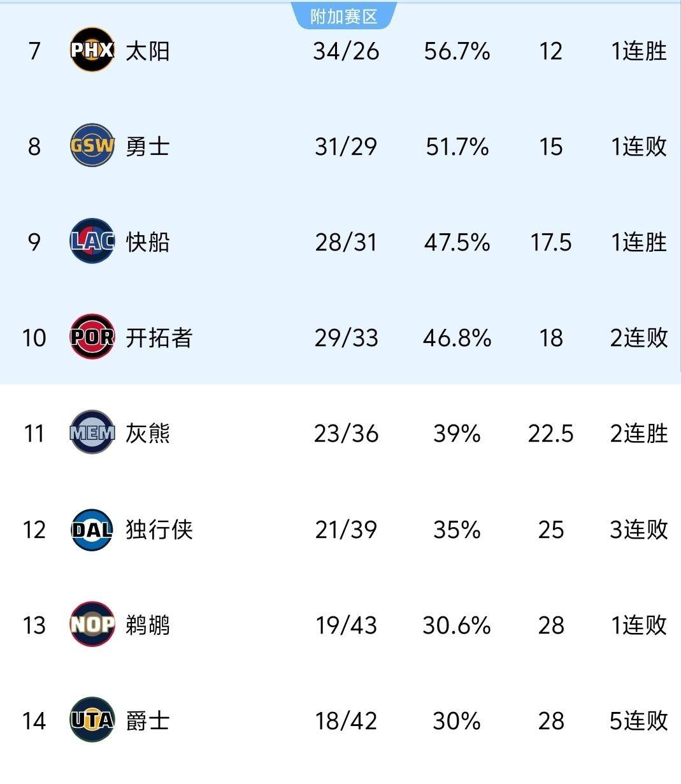This screenshot has height=784, width=681.
Task: Open the DAL Mavericks logo icon
Action: [92, 529]
